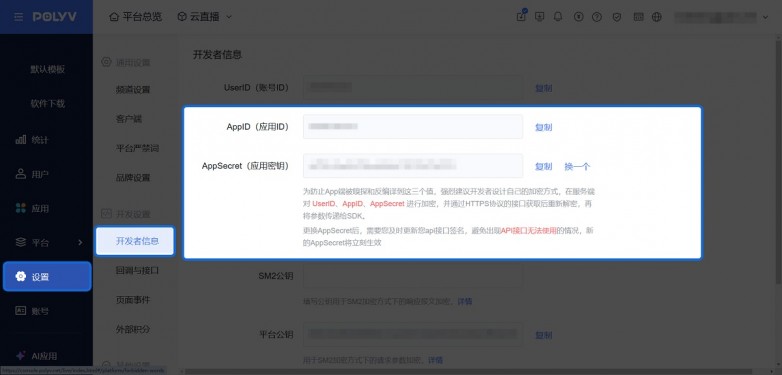Open 外部积分 page
This screenshot has width=782, height=375.
coord(133,330)
